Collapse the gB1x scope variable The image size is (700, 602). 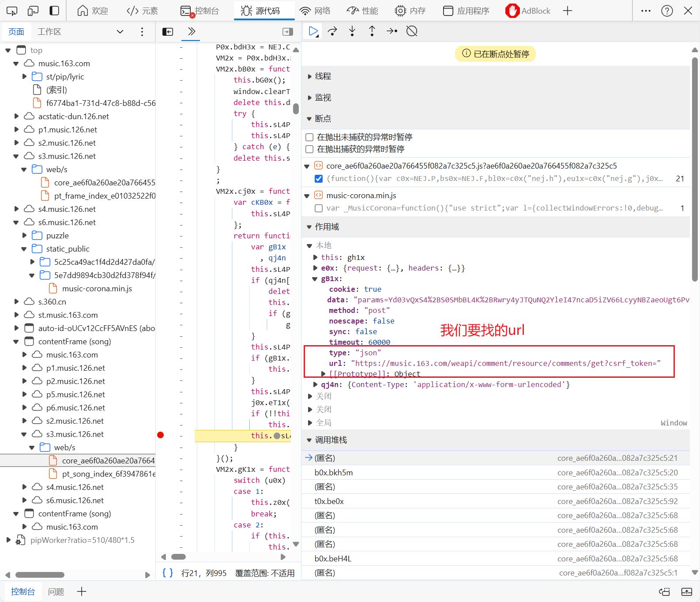(315, 279)
